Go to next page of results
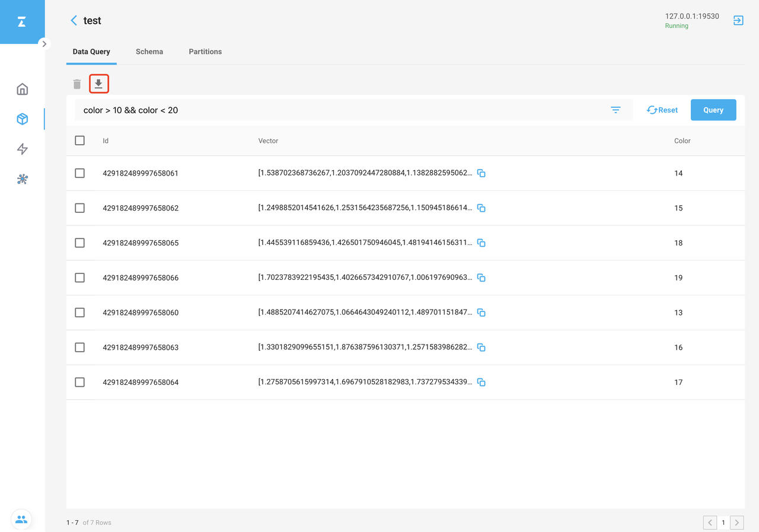 point(737,523)
